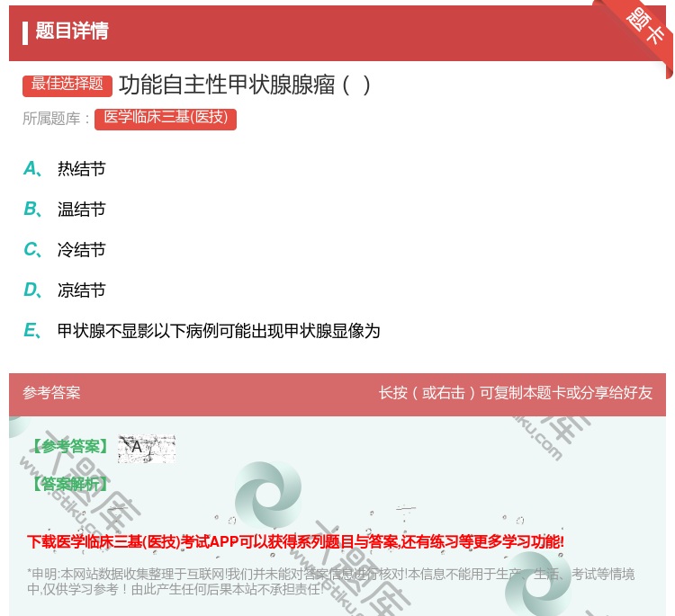Click the red 下载医学临床三基(医技)考试APP promo text
675x616 pixels.
(295, 541)
